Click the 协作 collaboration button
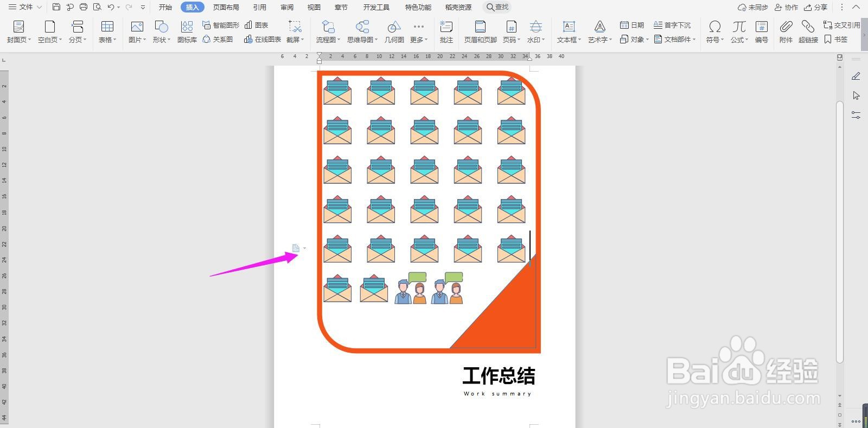This screenshot has height=428, width=868. tap(787, 7)
